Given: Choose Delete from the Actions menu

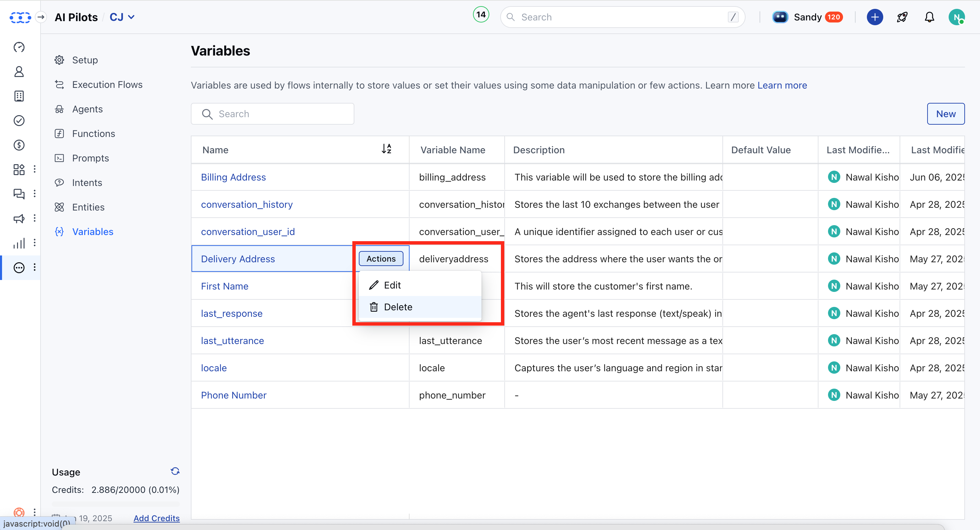Looking at the screenshot, I should (420, 307).
